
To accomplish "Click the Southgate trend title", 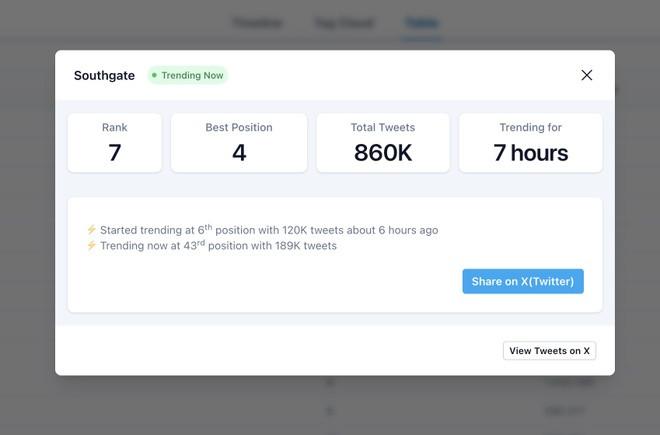I will point(104,76).
